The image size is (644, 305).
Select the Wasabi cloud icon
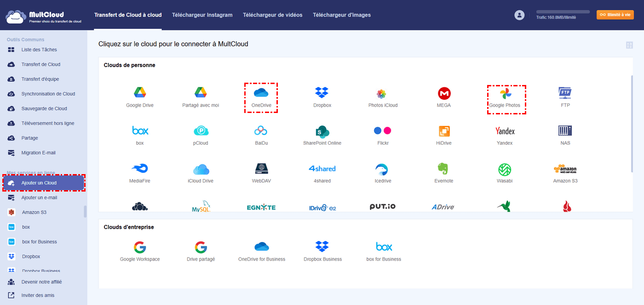[x=505, y=169]
